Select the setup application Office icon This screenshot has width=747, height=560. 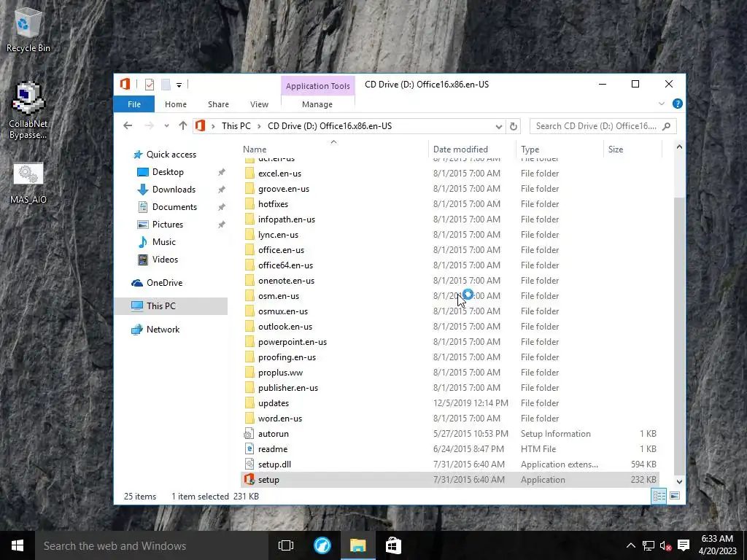tap(249, 480)
